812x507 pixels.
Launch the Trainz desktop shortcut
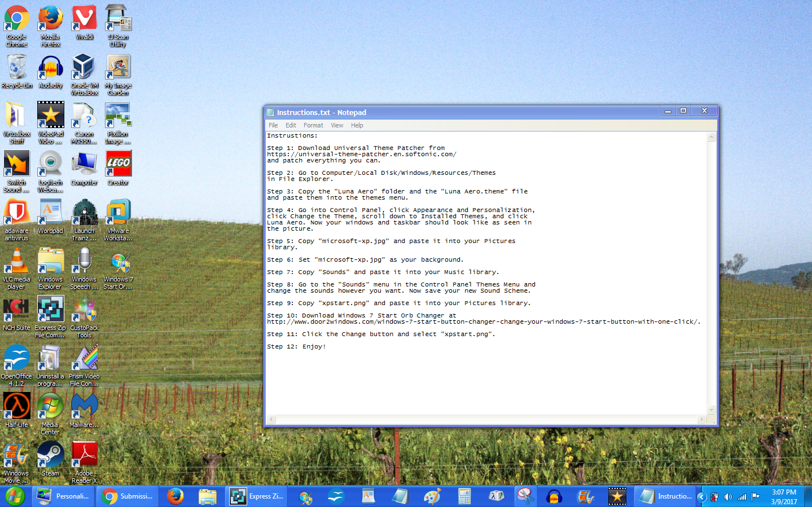tap(84, 220)
